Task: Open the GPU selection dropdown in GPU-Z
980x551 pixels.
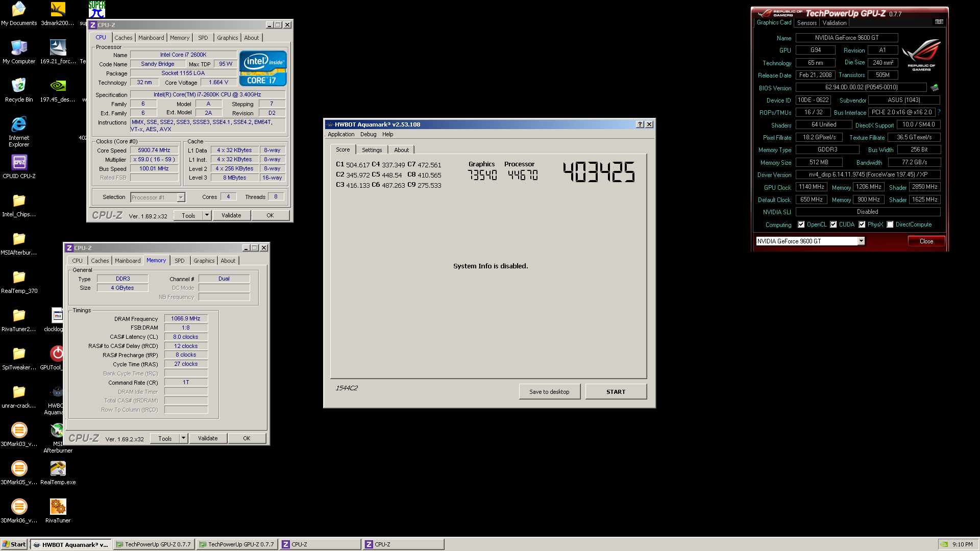Action: coord(861,241)
